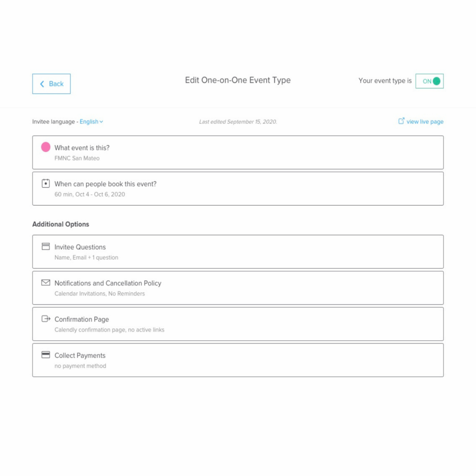Screen dimensions: 476x476
Task: Click the Invitee Questions form icon
Action: [x=46, y=247]
